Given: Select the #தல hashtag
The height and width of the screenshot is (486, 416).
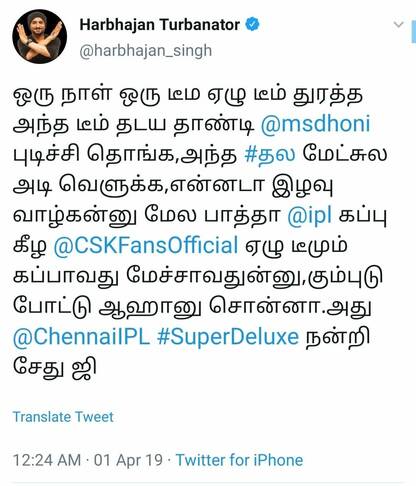Looking at the screenshot, I should click(270, 154).
